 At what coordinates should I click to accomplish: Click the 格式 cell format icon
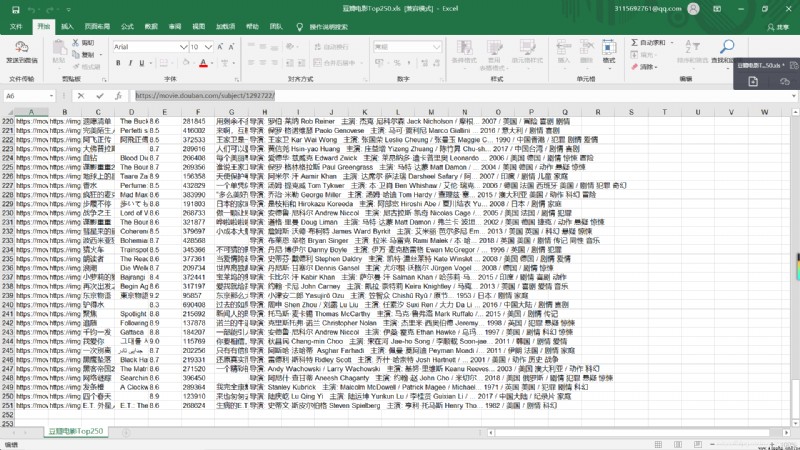click(609, 47)
